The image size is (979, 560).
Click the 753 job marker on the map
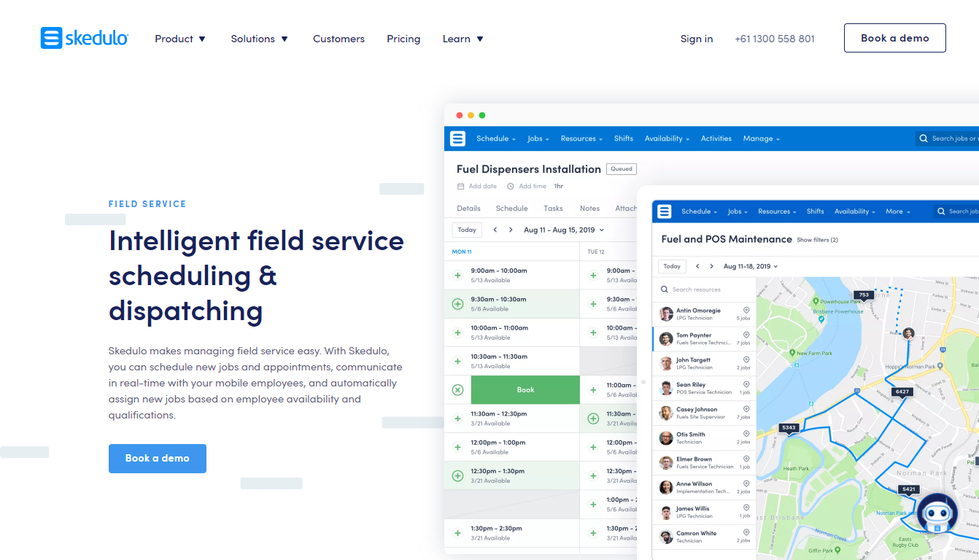pyautogui.click(x=864, y=295)
